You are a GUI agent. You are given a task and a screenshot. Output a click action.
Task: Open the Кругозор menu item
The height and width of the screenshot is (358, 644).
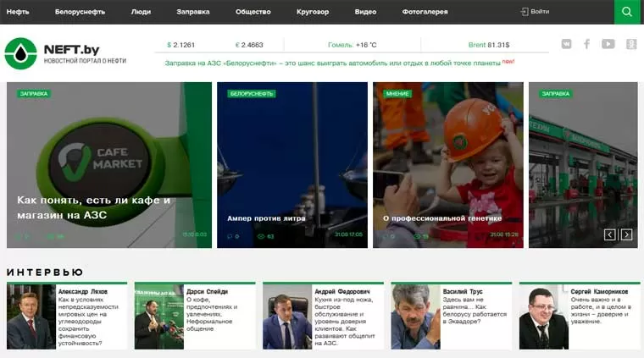(313, 12)
